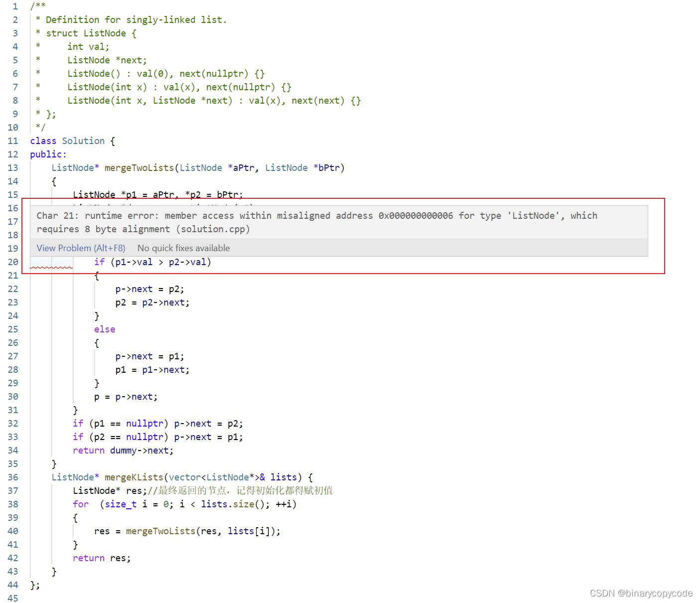The width and height of the screenshot is (700, 603).
Task: Click 'ListNode *p1 = aPtr' on line 15
Action: (124, 195)
